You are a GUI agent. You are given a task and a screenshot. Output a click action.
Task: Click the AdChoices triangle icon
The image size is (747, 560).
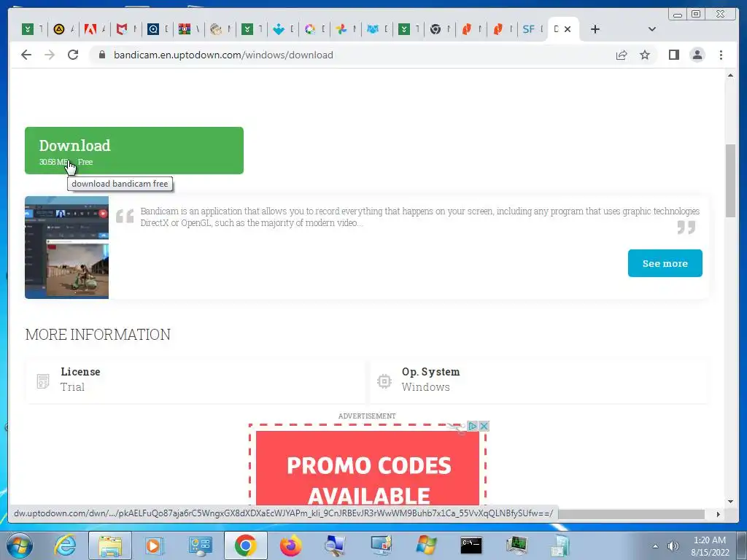pos(472,426)
